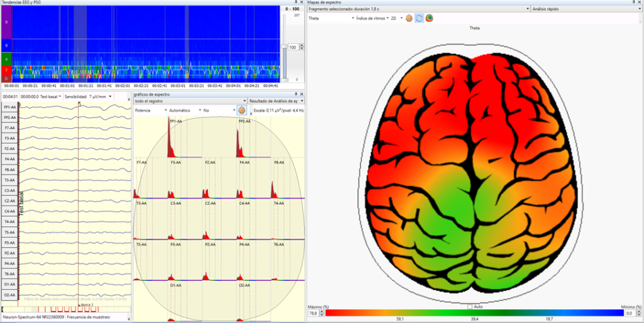Click the Escala 0,11 µV²/pixel text
Screen dimensions: 644x323
(272, 111)
